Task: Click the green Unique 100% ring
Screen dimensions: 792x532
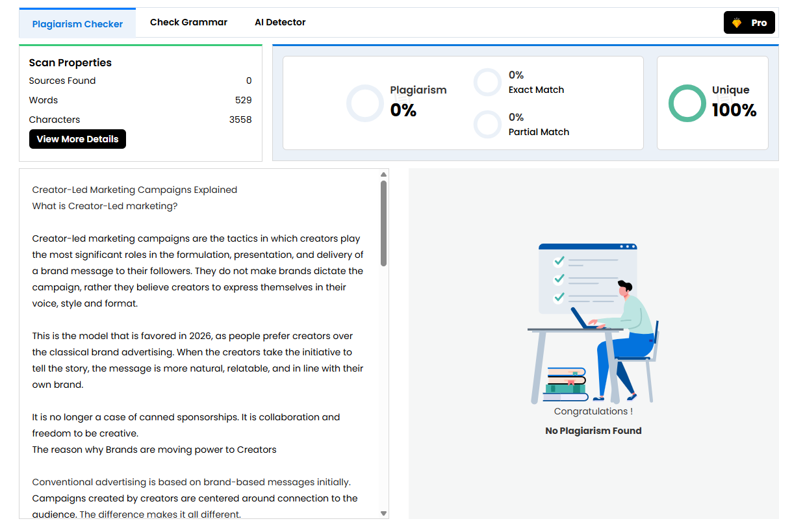Action: coord(687,103)
